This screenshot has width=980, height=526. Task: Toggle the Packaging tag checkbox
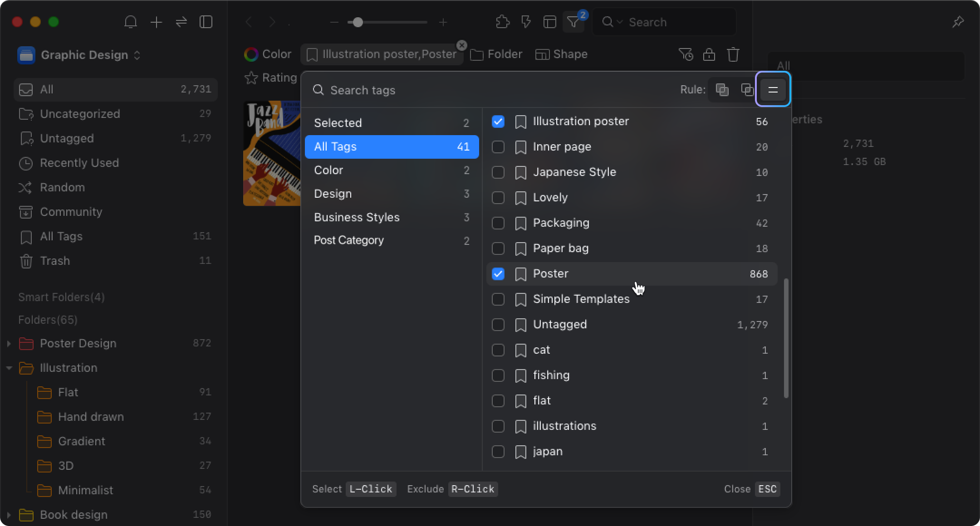(x=499, y=223)
